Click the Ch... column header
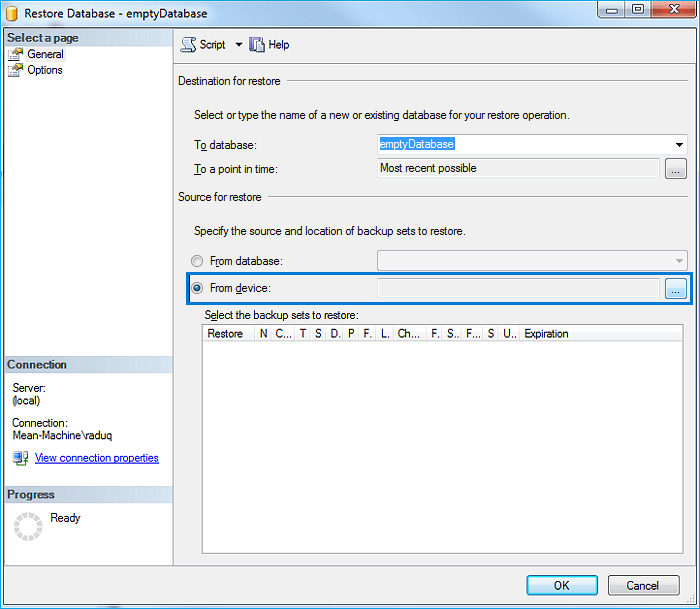 pos(409,334)
